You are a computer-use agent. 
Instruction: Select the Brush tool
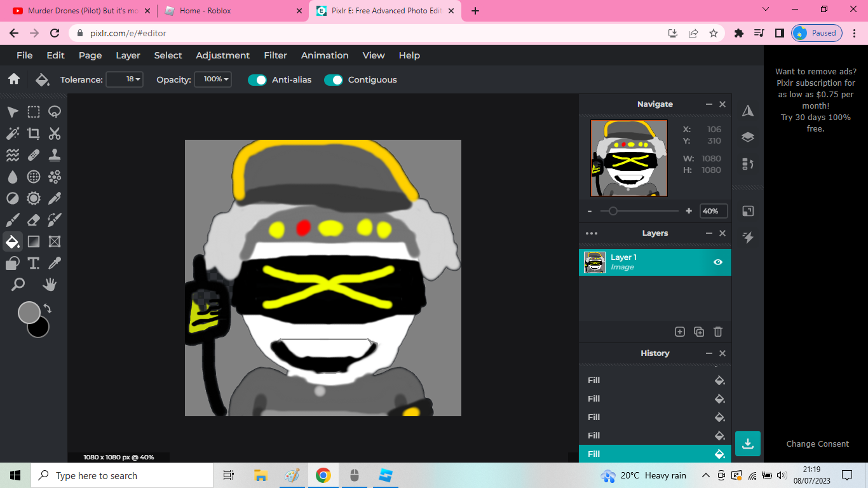(x=13, y=220)
